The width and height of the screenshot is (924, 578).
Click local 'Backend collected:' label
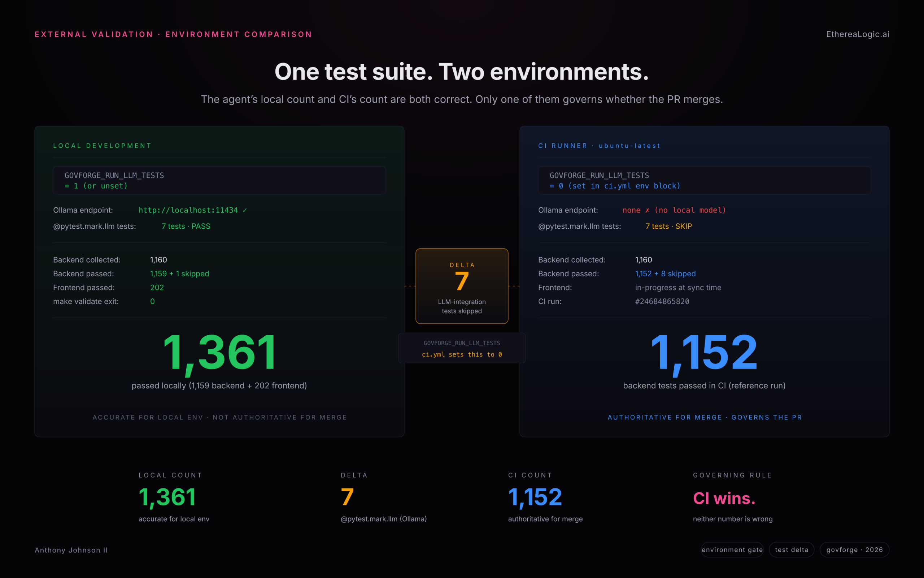(x=87, y=260)
